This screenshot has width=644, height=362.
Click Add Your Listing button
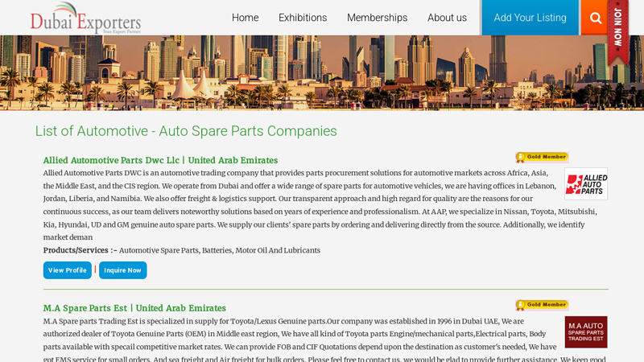coord(530,18)
